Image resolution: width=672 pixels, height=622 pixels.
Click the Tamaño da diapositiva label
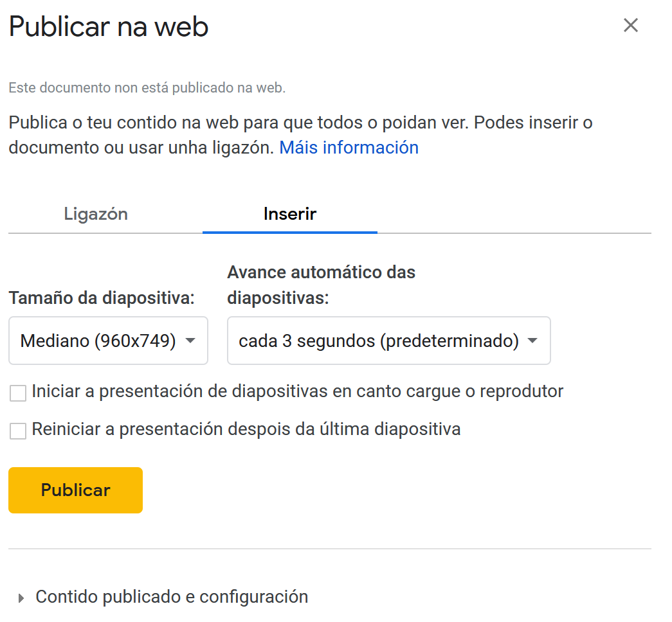(102, 299)
